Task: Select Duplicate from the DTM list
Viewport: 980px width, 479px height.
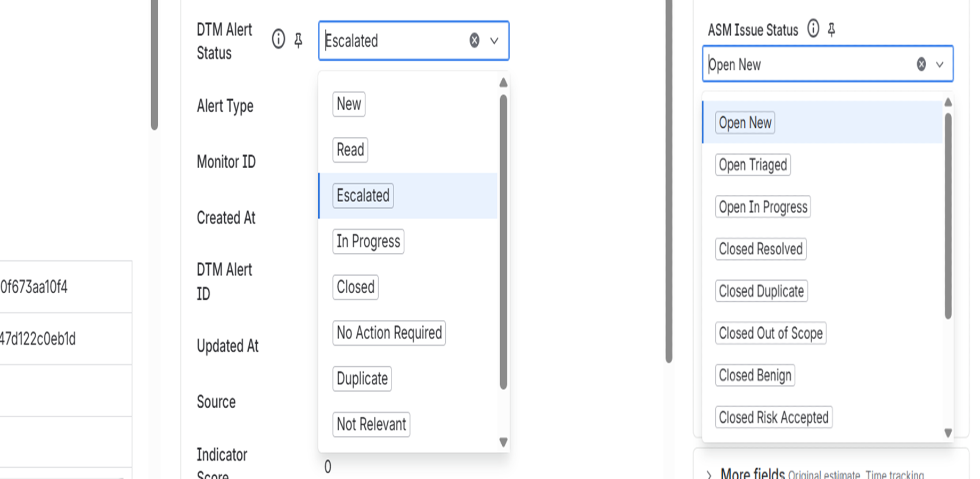Action: pyautogui.click(x=362, y=378)
